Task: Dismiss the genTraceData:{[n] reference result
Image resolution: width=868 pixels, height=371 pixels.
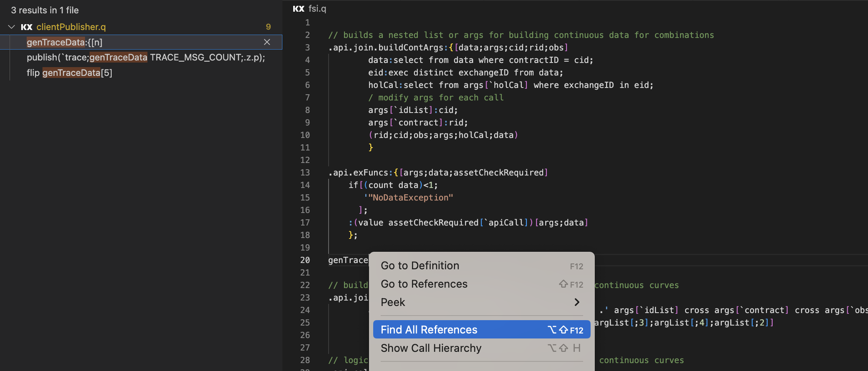Action: (x=267, y=42)
